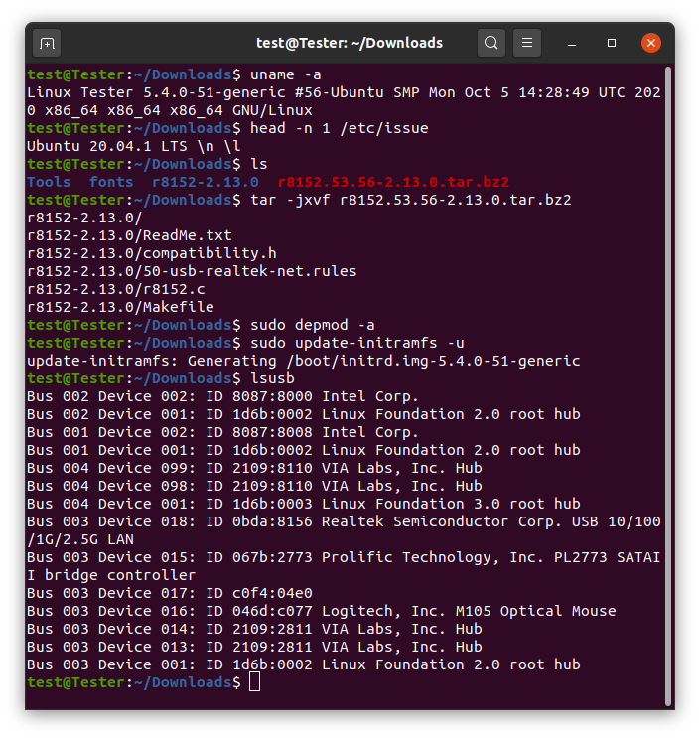Click the '0bda:8156 Realtek Semiconductor' line
Viewport: 700px width, 738px height.
[344, 521]
